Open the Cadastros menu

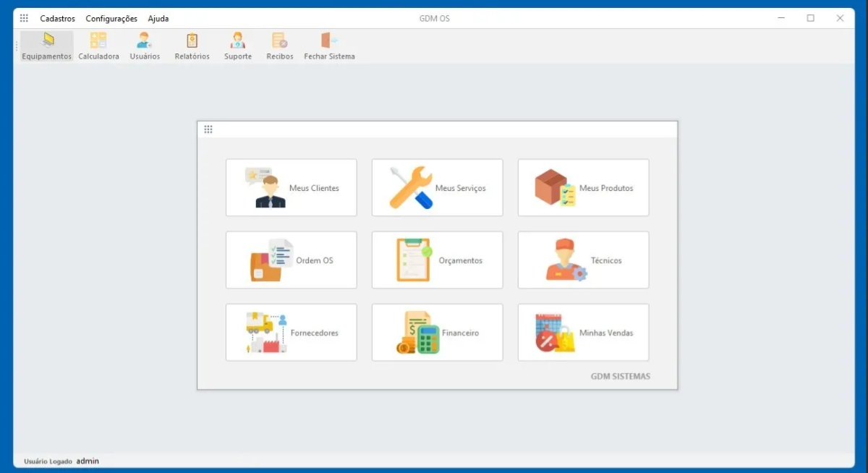57,19
